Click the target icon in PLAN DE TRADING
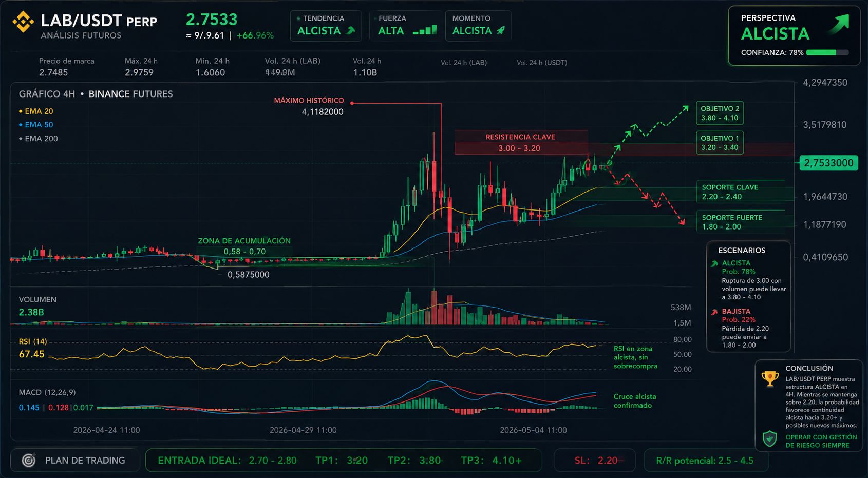 [x=29, y=461]
